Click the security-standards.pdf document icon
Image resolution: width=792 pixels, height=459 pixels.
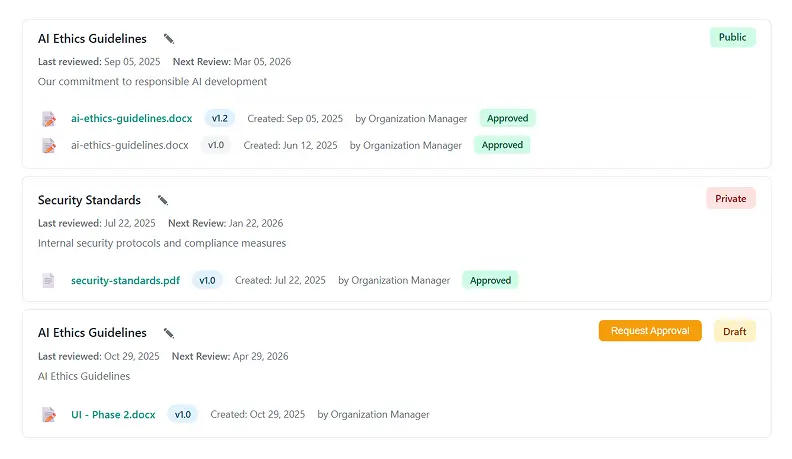click(48, 281)
